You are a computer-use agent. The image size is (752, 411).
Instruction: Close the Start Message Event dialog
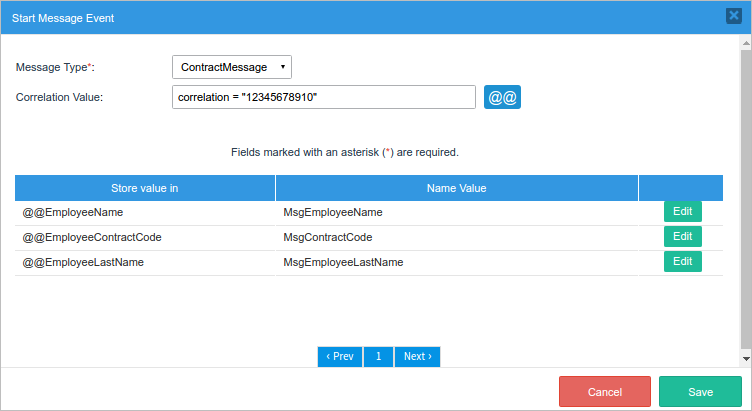pyautogui.click(x=732, y=15)
